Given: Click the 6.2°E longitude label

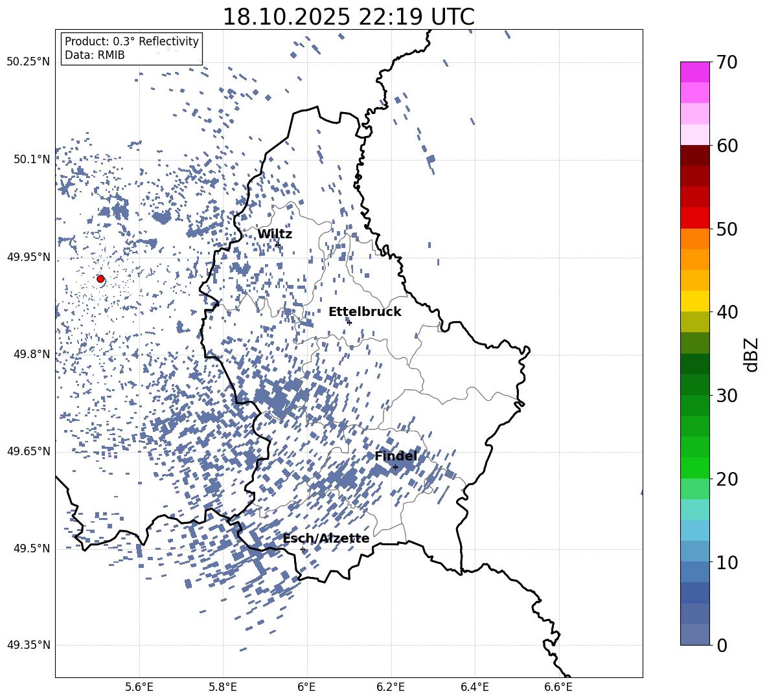Looking at the screenshot, I should click(391, 687).
